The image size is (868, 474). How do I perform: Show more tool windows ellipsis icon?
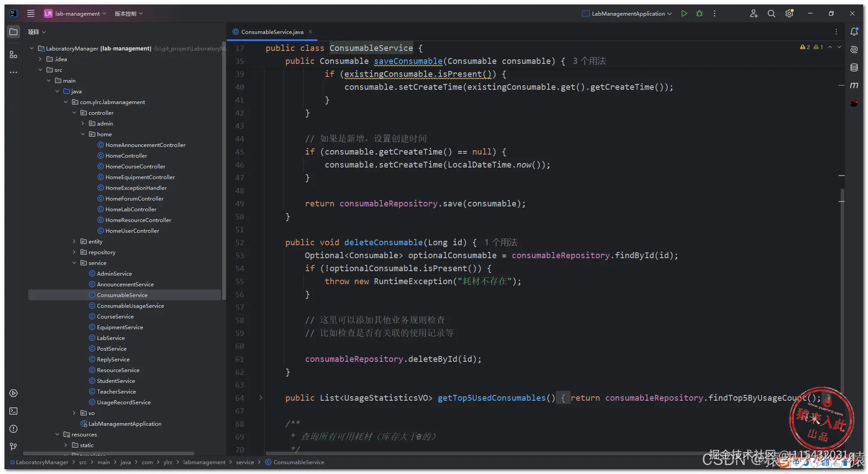[13, 72]
